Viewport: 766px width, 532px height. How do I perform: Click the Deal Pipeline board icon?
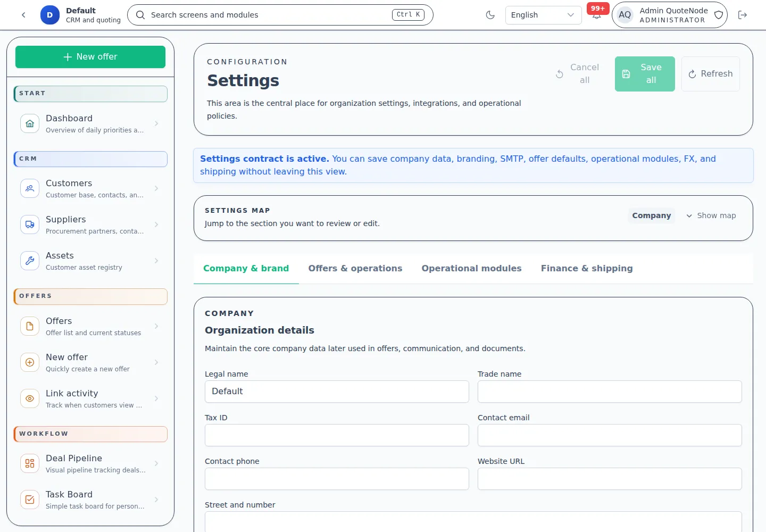(30, 463)
